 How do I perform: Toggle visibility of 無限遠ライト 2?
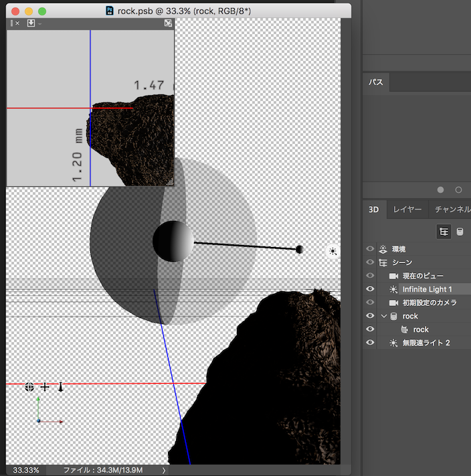coord(370,343)
